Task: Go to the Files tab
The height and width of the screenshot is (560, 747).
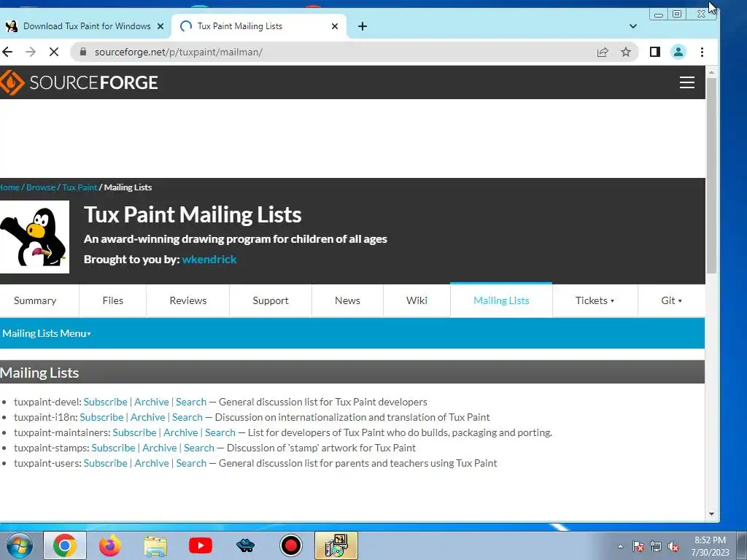Action: coord(113,300)
